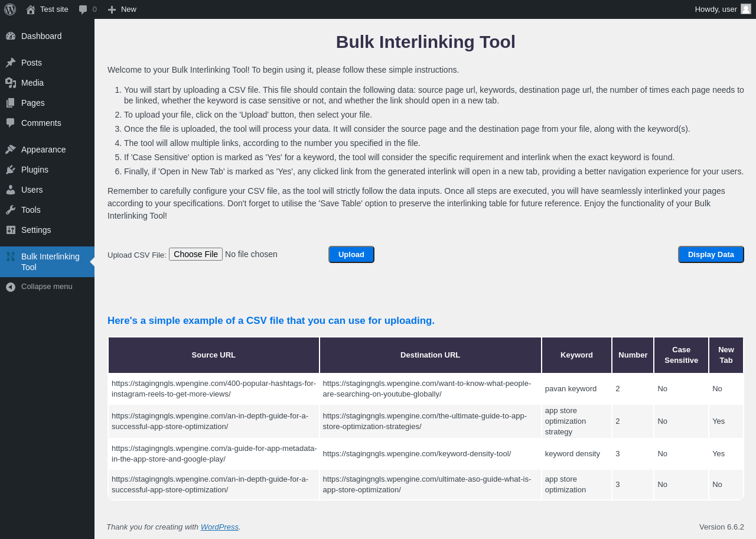756x539 pixels.
Task: Open the Howdy, user account menu
Action: 716,9
